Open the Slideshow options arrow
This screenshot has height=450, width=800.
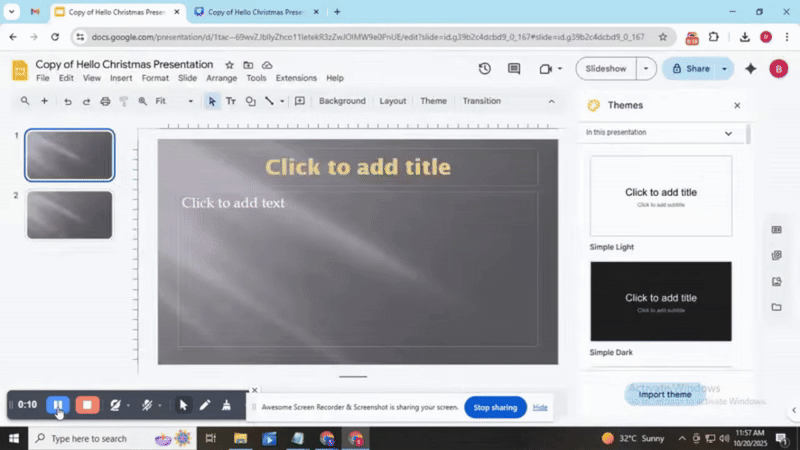click(x=646, y=69)
